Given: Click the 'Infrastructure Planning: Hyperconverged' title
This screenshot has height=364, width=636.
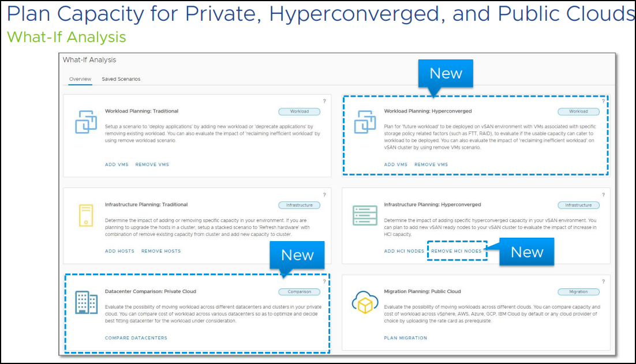Looking at the screenshot, I should point(432,205).
